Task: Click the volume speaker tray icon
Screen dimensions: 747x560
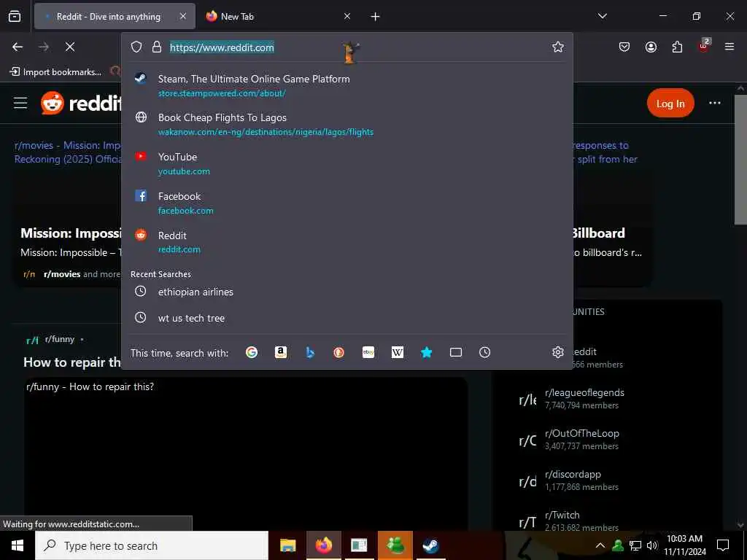Action: click(651, 545)
